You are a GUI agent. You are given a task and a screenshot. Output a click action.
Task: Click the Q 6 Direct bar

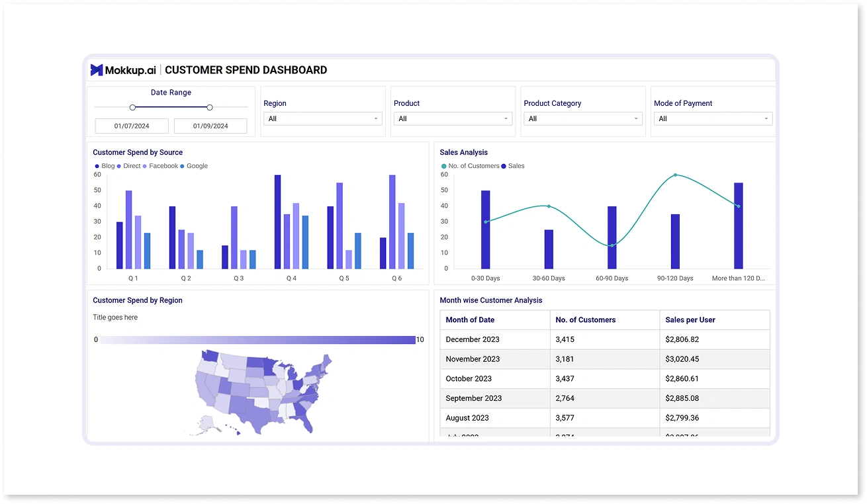click(392, 222)
